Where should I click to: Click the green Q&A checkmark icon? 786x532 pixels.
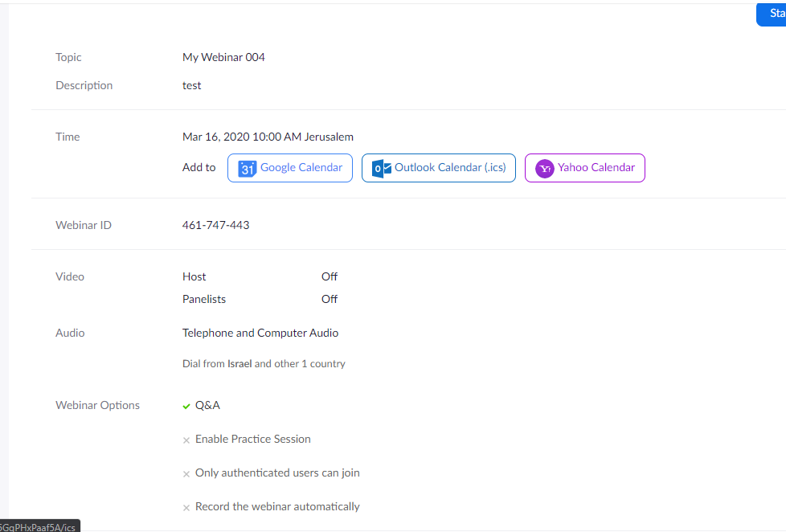point(186,406)
